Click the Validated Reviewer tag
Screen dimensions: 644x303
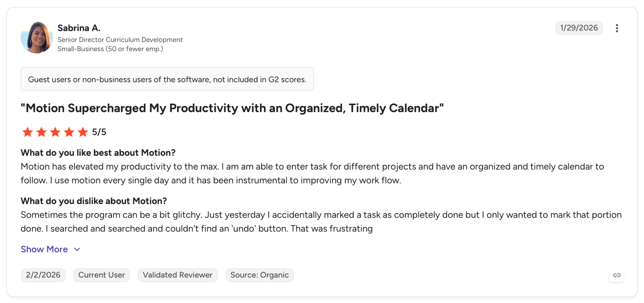[x=178, y=275]
